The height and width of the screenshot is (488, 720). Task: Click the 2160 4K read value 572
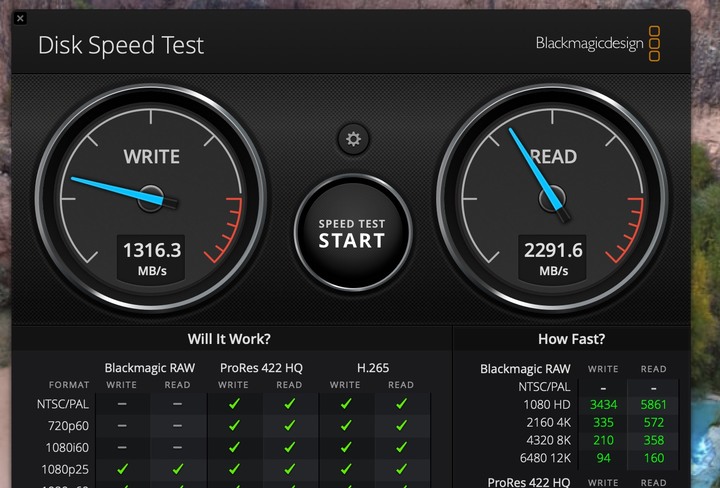[x=653, y=422]
